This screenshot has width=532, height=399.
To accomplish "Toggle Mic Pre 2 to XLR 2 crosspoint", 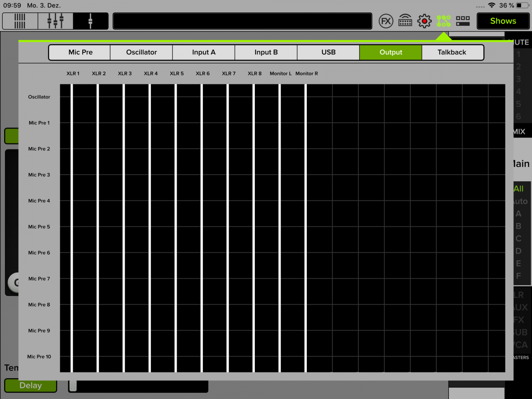I will 99,149.
